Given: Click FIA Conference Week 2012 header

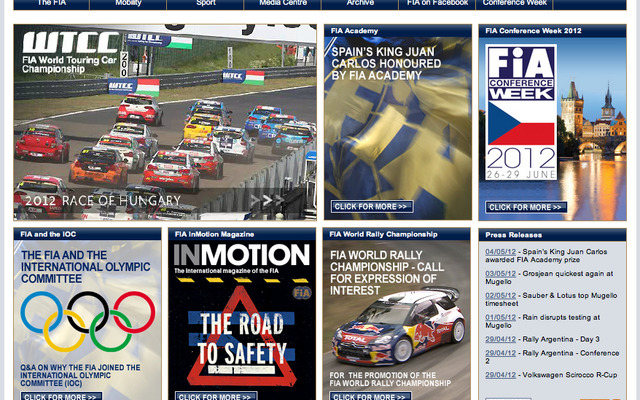Looking at the screenshot, I should tap(552, 31).
